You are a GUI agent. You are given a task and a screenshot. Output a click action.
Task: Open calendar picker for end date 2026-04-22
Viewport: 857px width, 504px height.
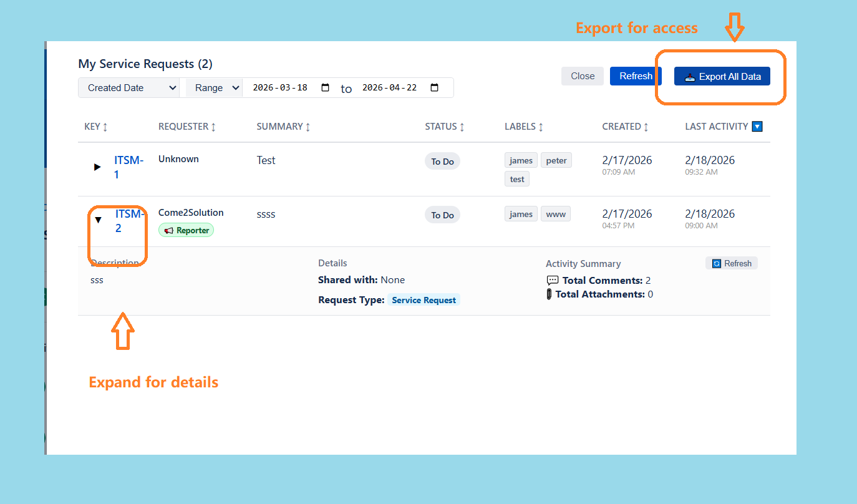(x=435, y=87)
